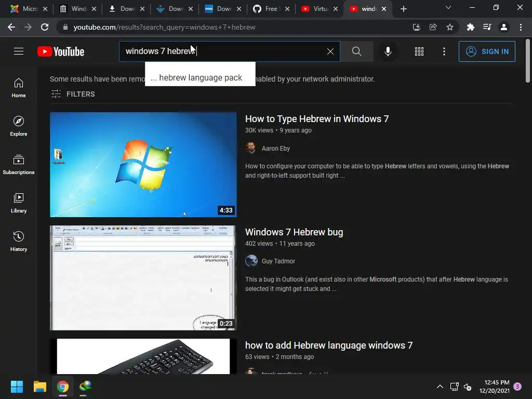
Task: Show hidden icons tray chevron
Action: coord(440,387)
